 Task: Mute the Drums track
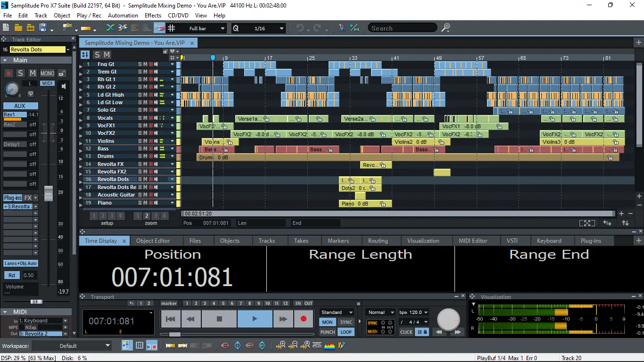point(145,156)
